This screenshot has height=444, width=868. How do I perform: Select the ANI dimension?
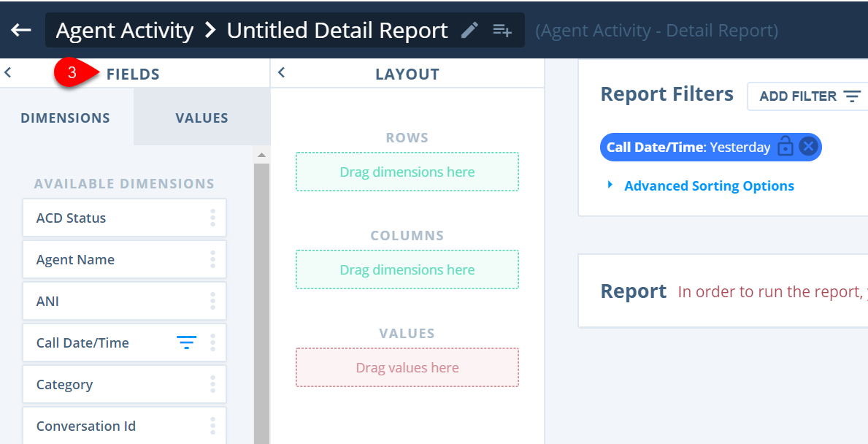[x=125, y=301]
